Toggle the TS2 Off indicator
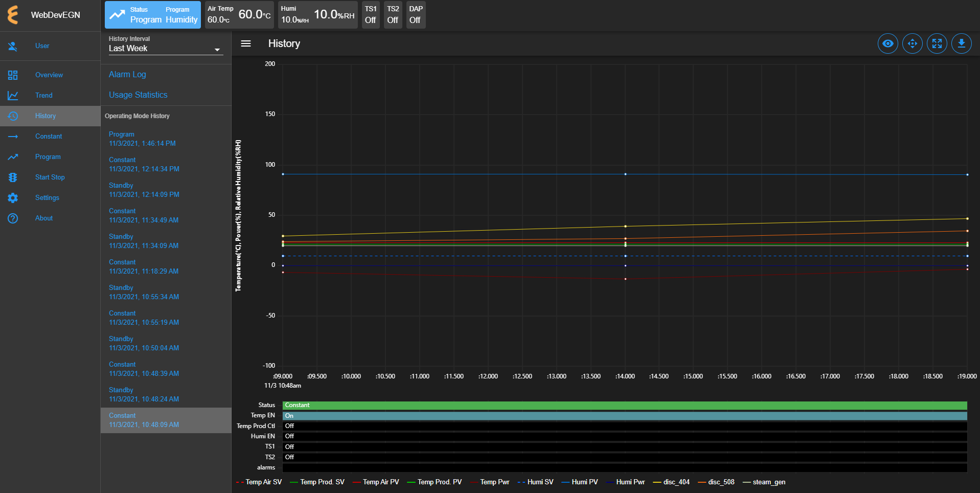This screenshot has width=980, height=493. (393, 15)
